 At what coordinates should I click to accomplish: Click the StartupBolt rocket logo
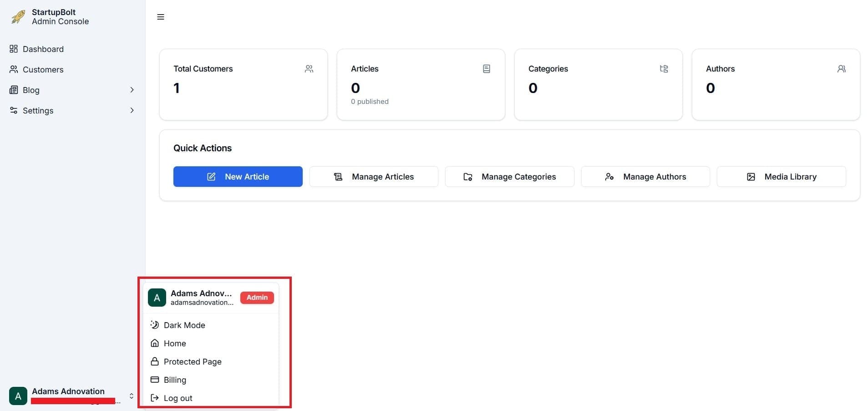(x=18, y=17)
